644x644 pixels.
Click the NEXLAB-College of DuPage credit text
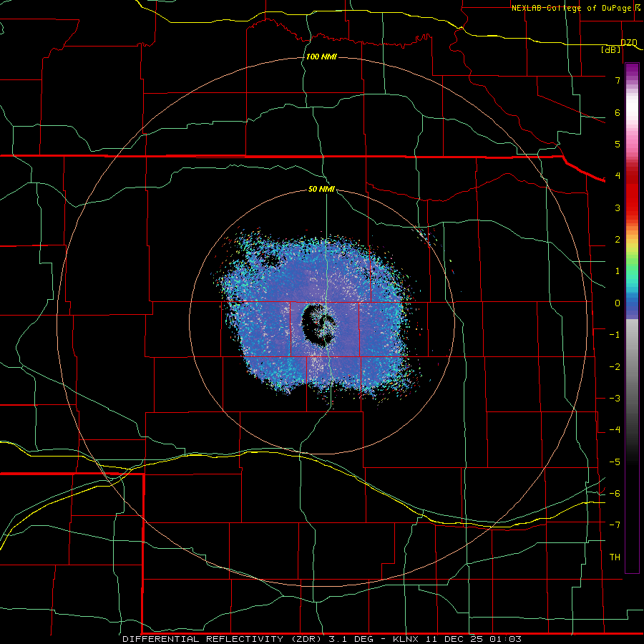point(571,8)
